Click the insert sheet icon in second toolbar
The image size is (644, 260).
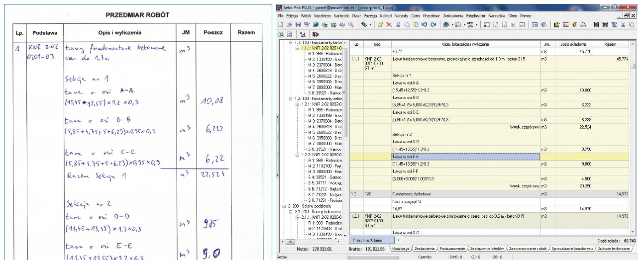click(x=281, y=34)
